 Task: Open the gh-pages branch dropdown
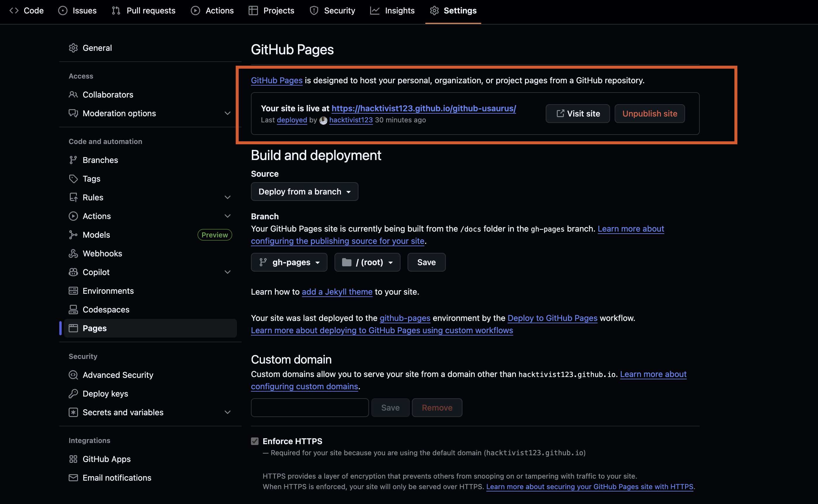pos(289,262)
